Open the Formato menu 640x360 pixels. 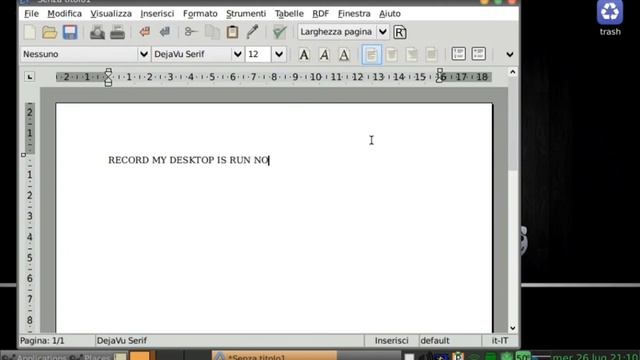click(x=200, y=13)
